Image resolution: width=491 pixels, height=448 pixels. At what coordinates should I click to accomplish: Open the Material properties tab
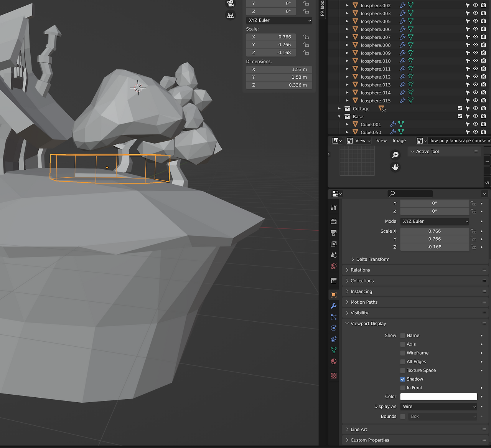(334, 362)
